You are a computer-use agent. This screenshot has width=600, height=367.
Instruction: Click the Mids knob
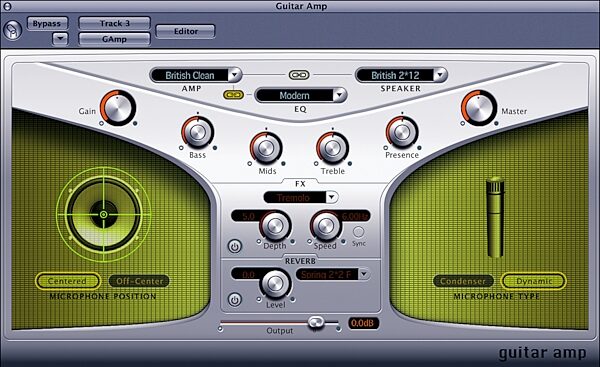point(266,148)
